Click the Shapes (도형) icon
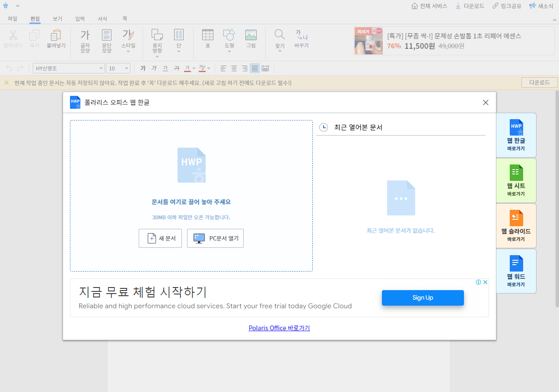 229,35
